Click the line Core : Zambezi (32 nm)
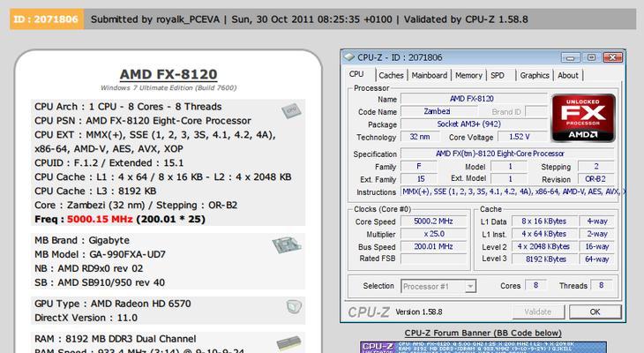The height and width of the screenshot is (353, 644). click(x=136, y=205)
